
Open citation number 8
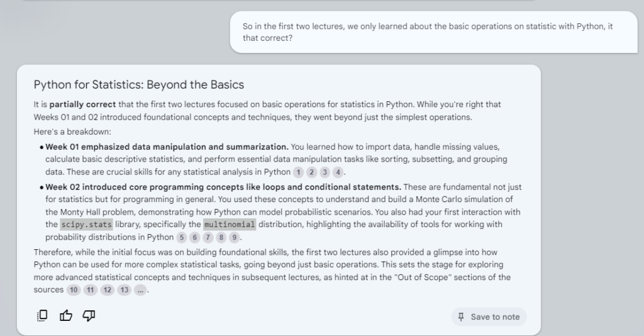pyautogui.click(x=221, y=238)
